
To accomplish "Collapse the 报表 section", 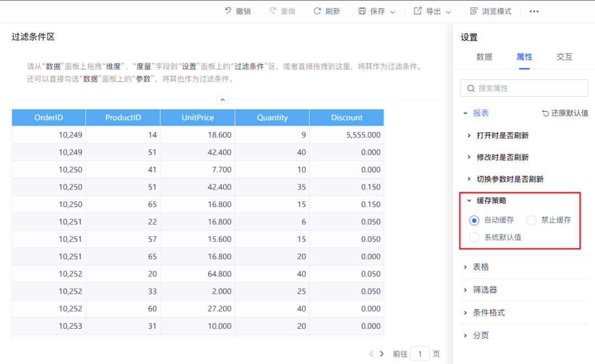I will click(x=465, y=113).
